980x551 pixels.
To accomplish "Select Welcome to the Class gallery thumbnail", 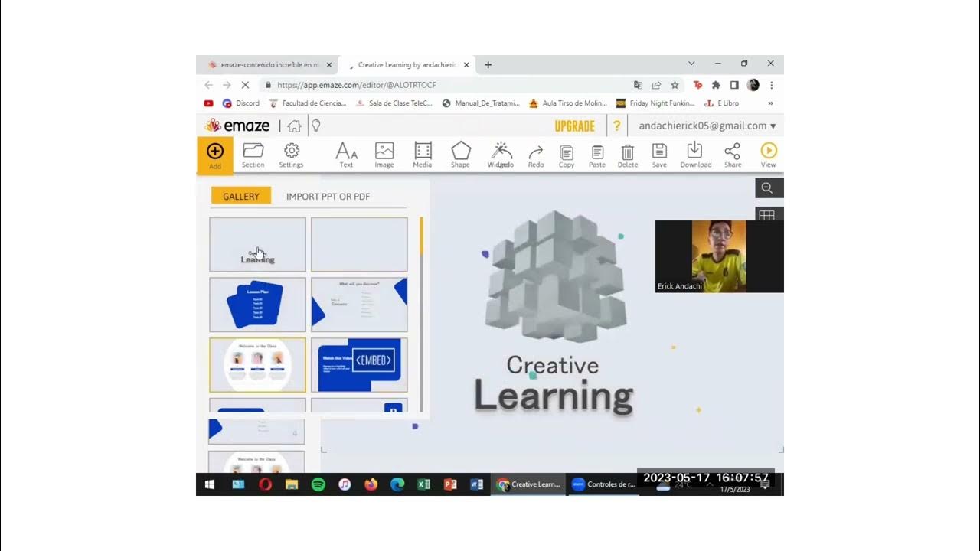I will [x=258, y=365].
